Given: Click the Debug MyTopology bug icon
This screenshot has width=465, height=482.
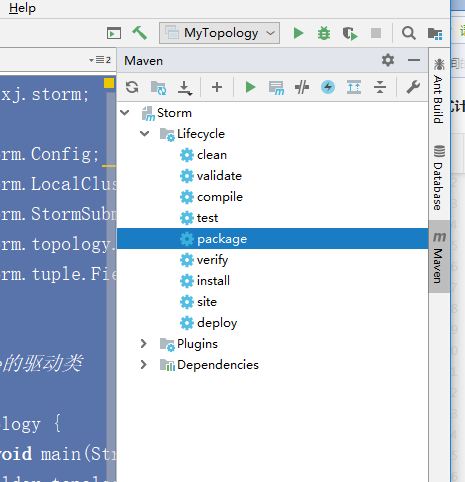Looking at the screenshot, I should pyautogui.click(x=324, y=33).
